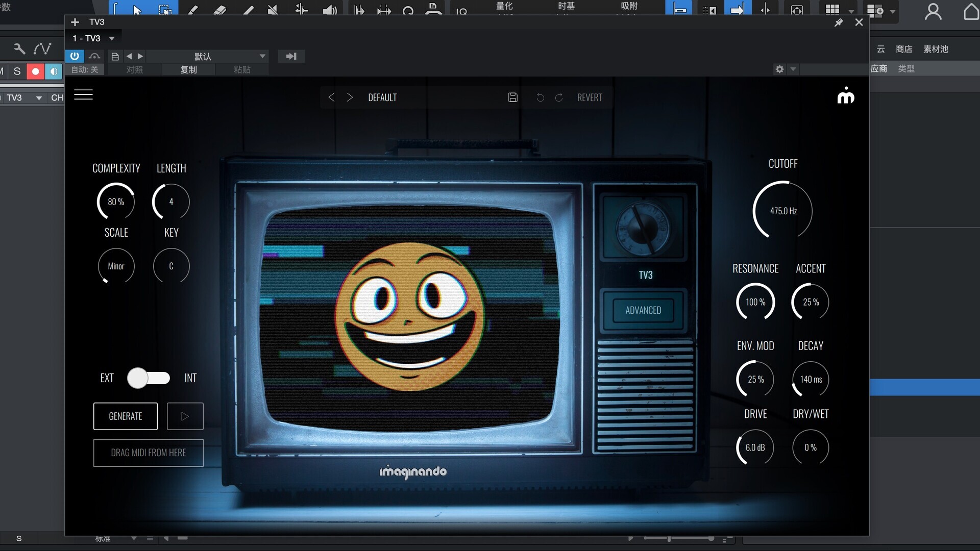Screen dimensions: 980x551
Task: Click the ADVANCED button on the TV
Action: [643, 310]
